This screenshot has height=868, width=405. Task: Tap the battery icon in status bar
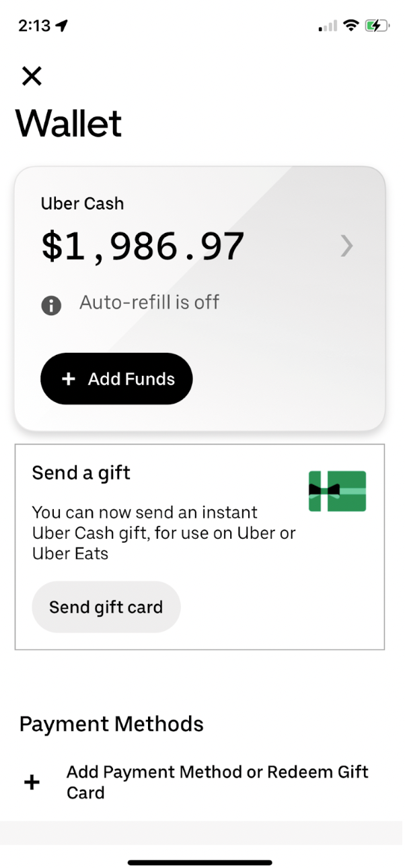[x=377, y=26]
